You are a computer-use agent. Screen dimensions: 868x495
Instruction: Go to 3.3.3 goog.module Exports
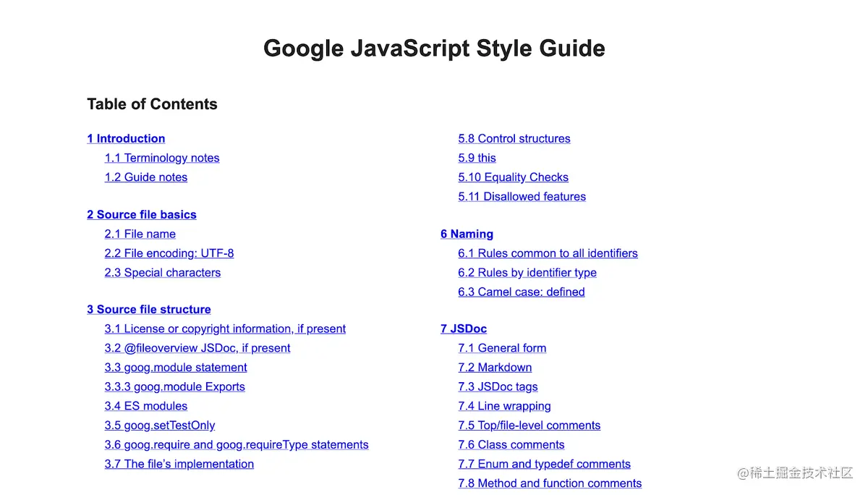click(175, 386)
